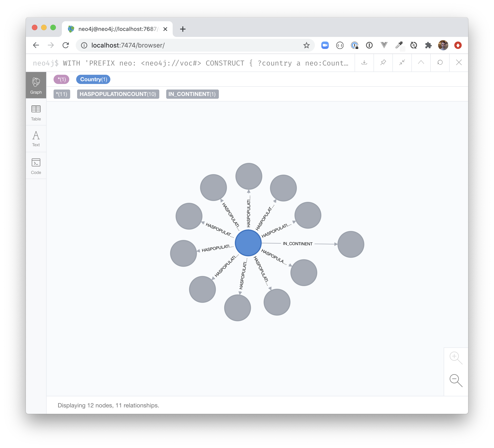Expand the IN_CONTINENT(1) relationship filter
Screen dimensions: 494x448
point(192,95)
